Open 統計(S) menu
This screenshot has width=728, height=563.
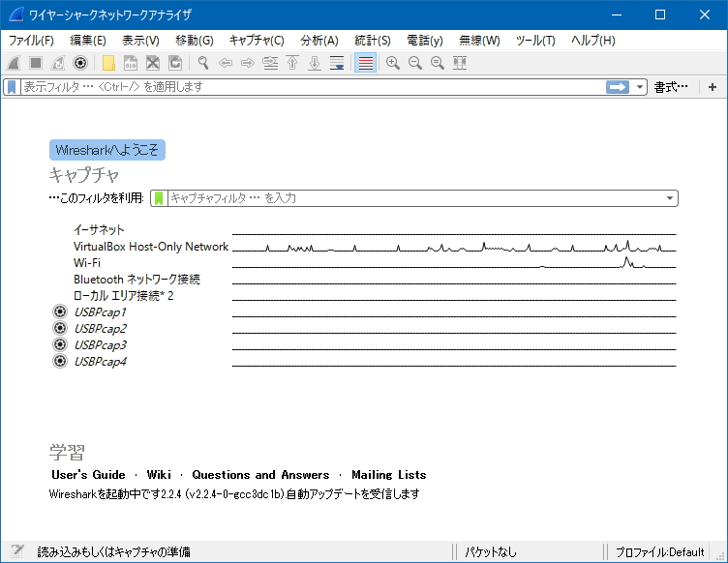click(x=373, y=41)
